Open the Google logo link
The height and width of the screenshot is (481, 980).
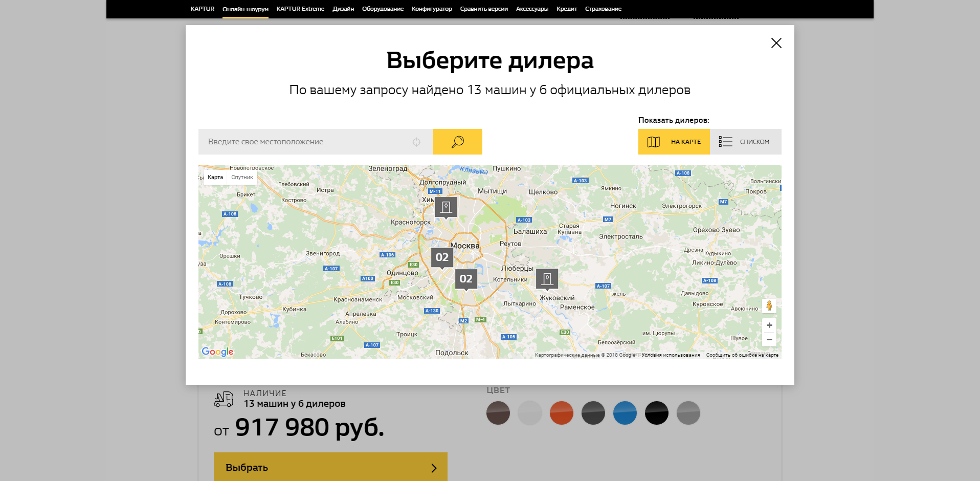click(217, 352)
